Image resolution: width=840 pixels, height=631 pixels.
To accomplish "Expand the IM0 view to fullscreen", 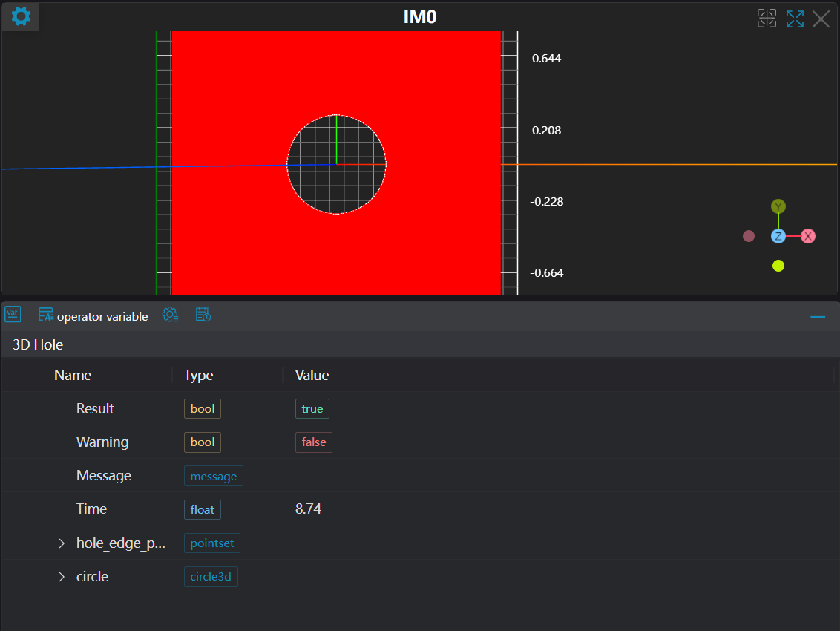I will [795, 19].
